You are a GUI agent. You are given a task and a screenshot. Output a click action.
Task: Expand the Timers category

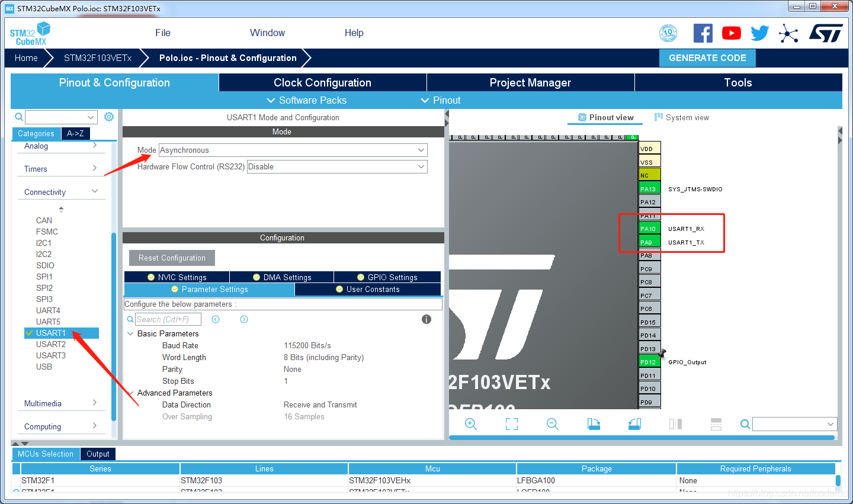pos(60,169)
